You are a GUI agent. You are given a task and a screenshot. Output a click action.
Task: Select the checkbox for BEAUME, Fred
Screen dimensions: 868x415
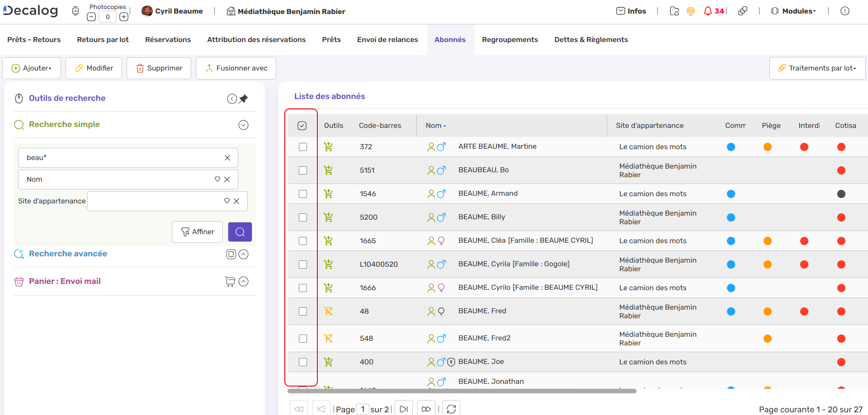click(x=303, y=311)
